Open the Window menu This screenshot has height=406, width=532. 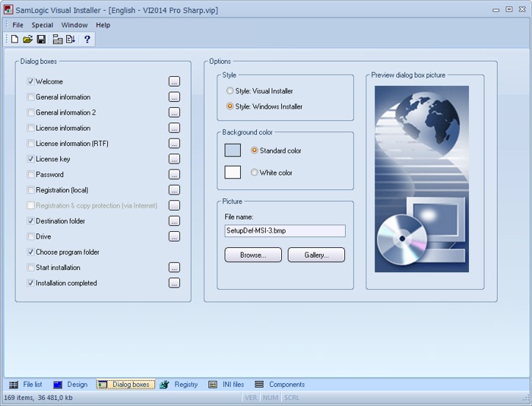[x=74, y=25]
